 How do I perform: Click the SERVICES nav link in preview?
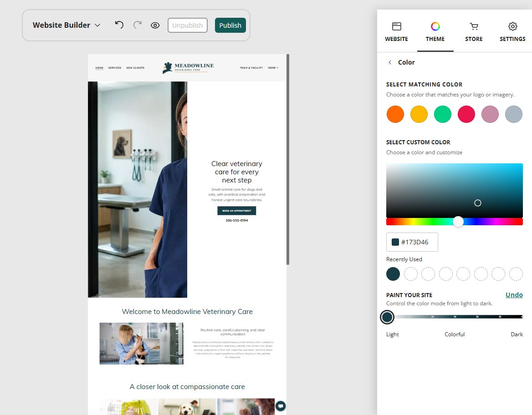(115, 68)
